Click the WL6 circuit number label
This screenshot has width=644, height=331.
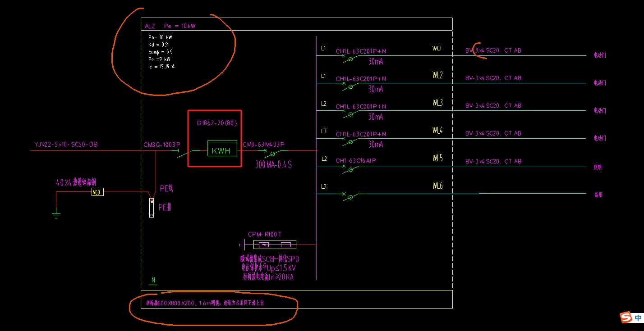tap(437, 185)
